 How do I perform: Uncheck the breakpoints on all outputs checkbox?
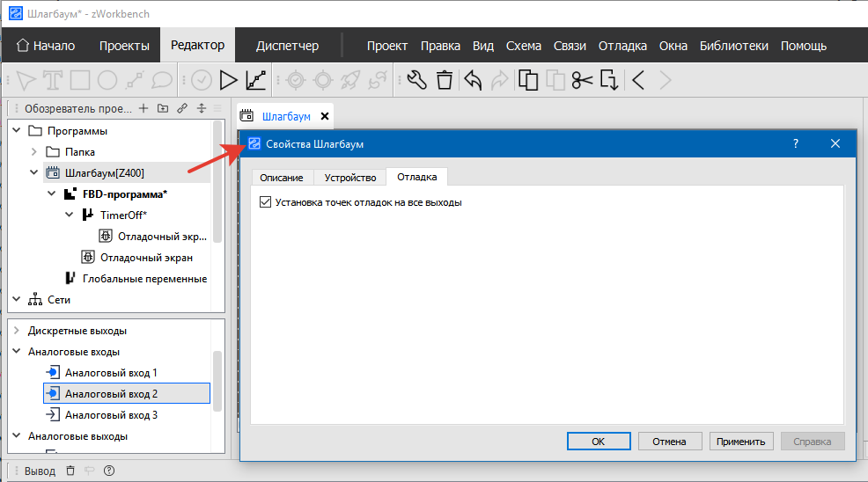(266, 202)
